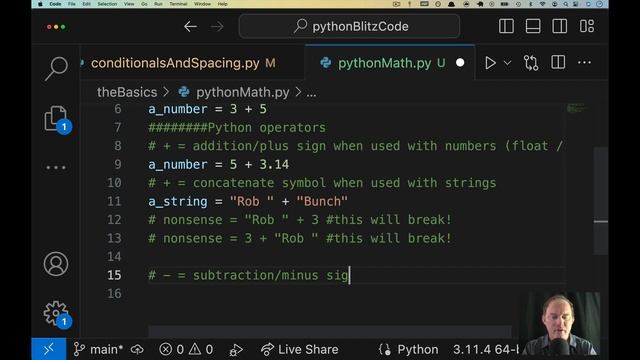Toggle the primary side bar layout icon

point(506,27)
